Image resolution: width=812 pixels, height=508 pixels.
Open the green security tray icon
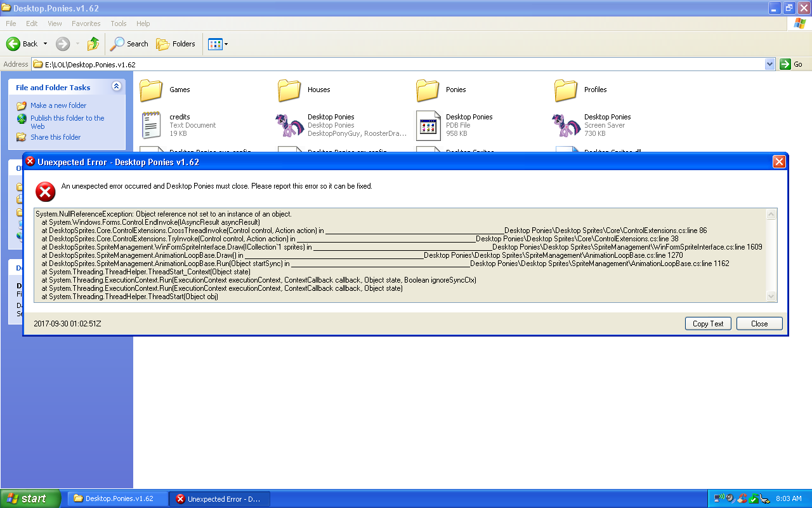pos(753,498)
